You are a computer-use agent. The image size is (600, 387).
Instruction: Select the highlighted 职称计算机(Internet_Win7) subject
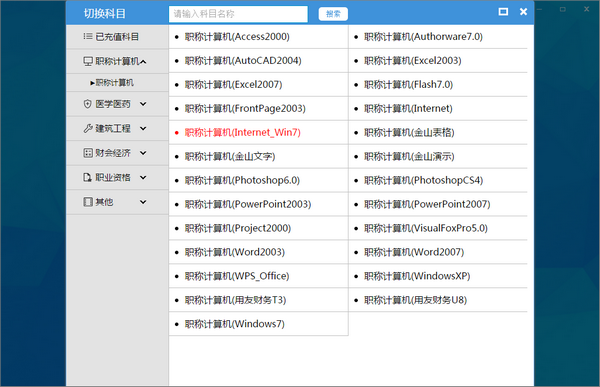(243, 132)
